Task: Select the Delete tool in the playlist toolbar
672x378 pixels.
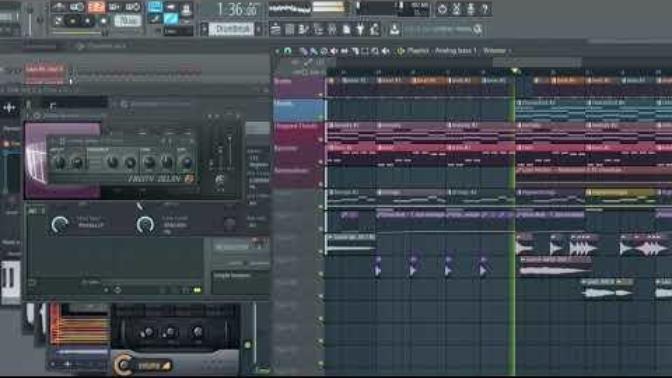Action: tap(324, 51)
